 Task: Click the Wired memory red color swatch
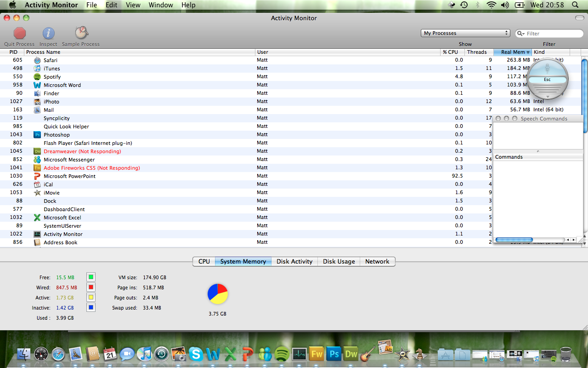(91, 287)
